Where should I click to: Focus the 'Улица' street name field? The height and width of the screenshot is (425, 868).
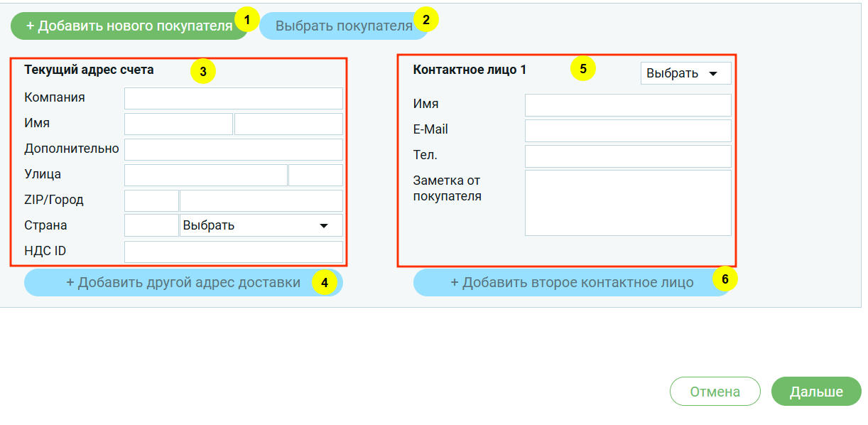pos(205,175)
